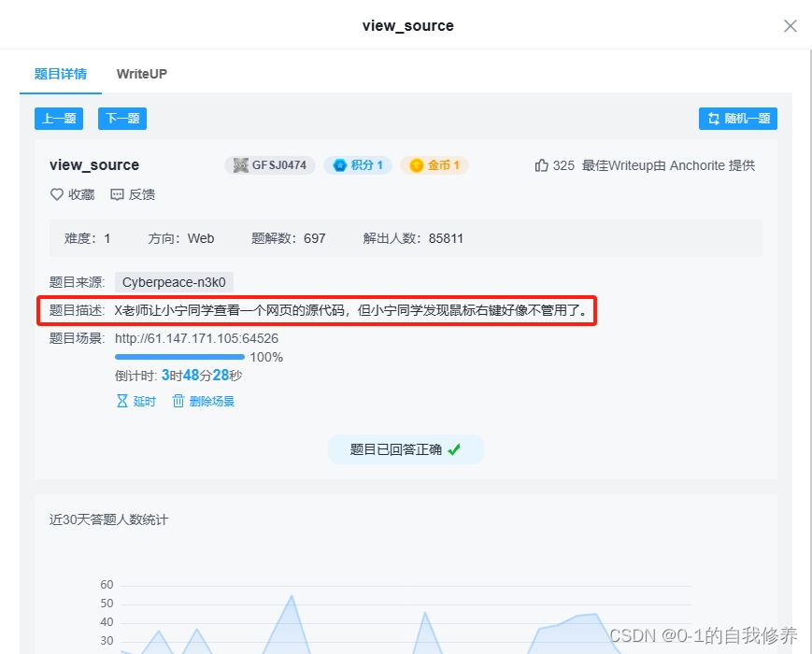Image resolution: width=812 pixels, height=654 pixels.
Task: Click the 反馈 feedback comment icon
Action: [116, 194]
